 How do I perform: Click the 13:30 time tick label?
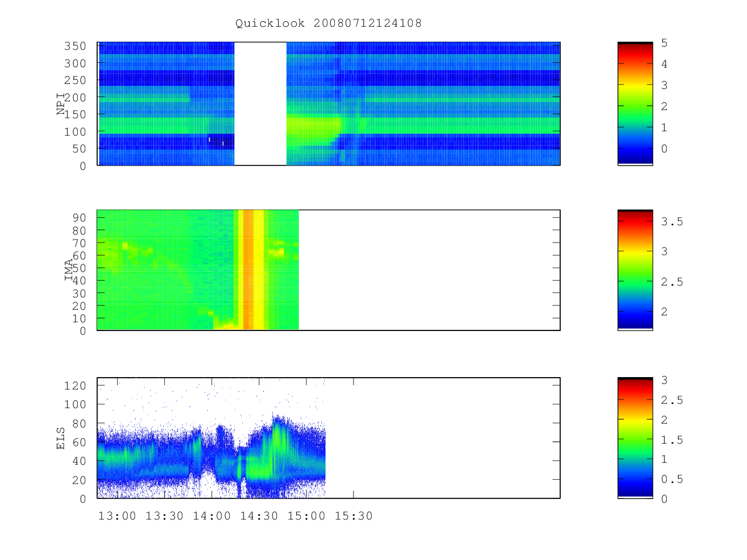pyautogui.click(x=164, y=516)
